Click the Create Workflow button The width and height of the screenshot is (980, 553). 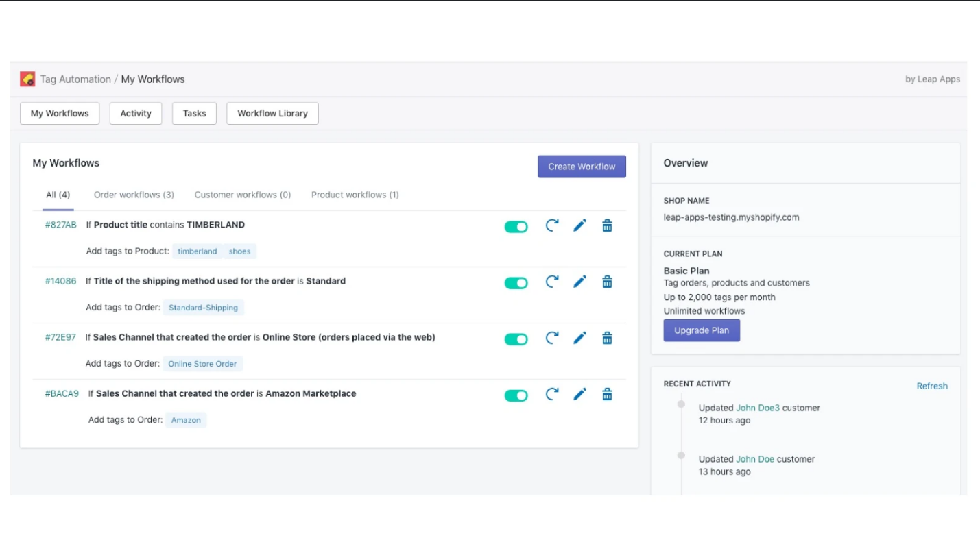tap(582, 167)
